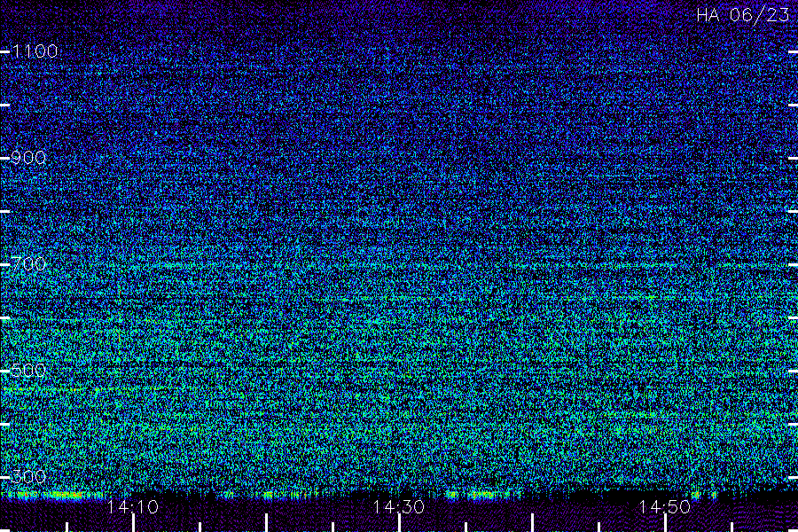Click the 300 frequency axis label
This screenshot has height=532, width=798.
coord(28,476)
